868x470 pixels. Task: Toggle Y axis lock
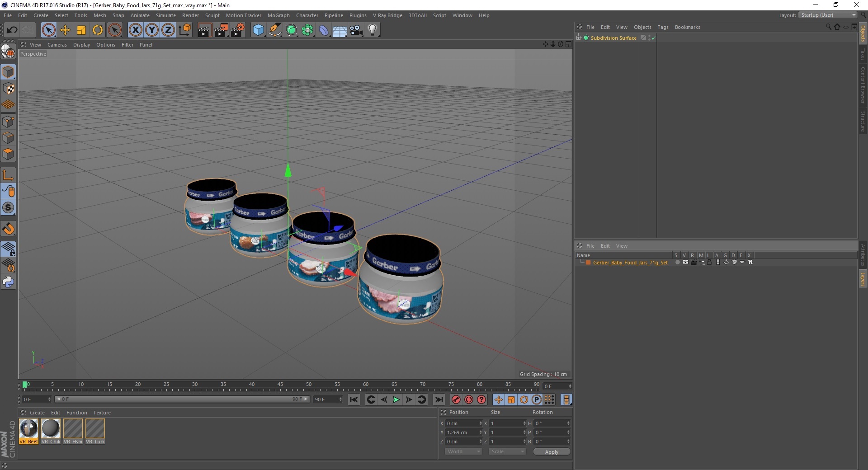pyautogui.click(x=152, y=30)
